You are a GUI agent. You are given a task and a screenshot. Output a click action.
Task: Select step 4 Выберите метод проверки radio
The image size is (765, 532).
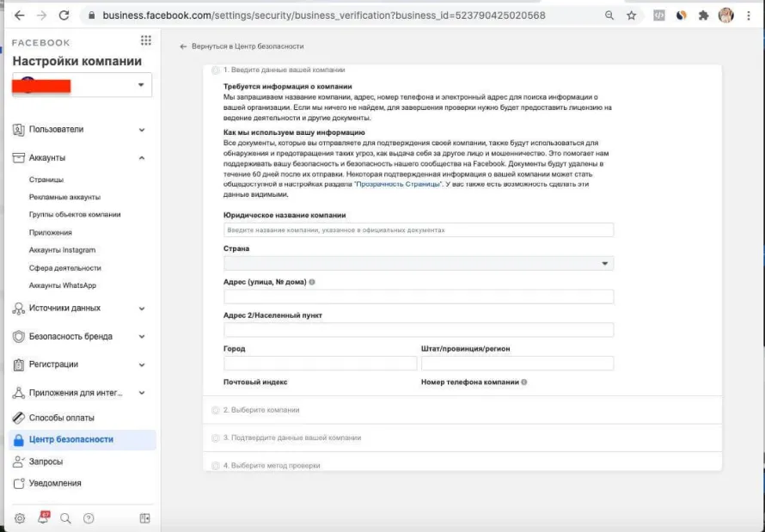215,466
